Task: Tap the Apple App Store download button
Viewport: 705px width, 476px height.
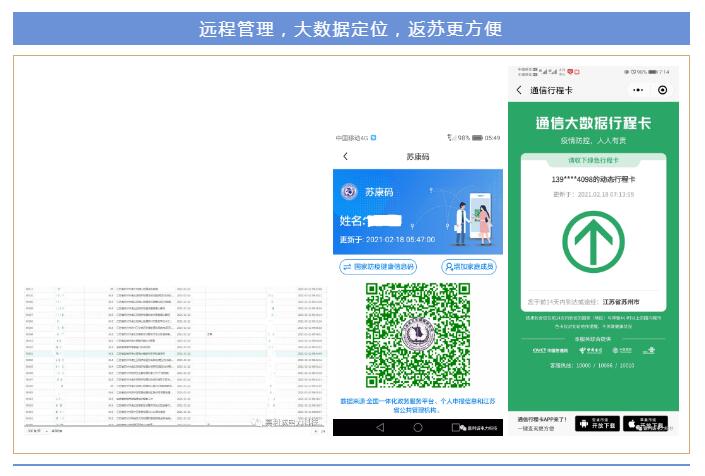Action: pos(645,423)
